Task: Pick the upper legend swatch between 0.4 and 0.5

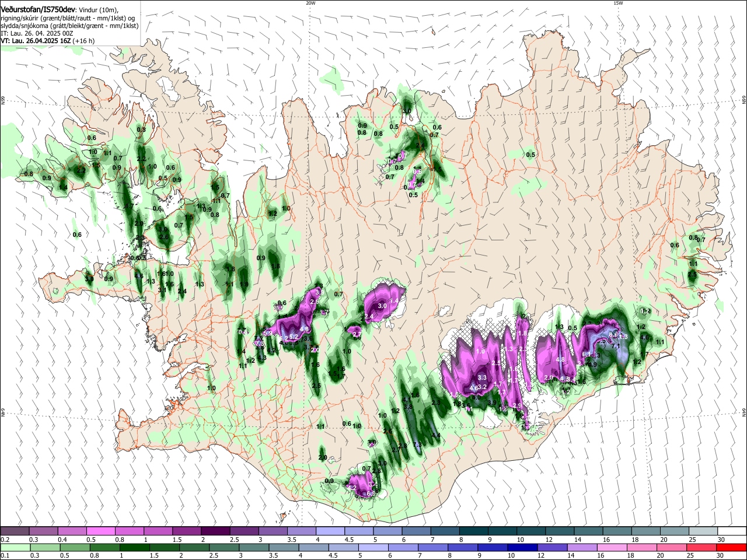Action: pyautogui.click(x=72, y=531)
